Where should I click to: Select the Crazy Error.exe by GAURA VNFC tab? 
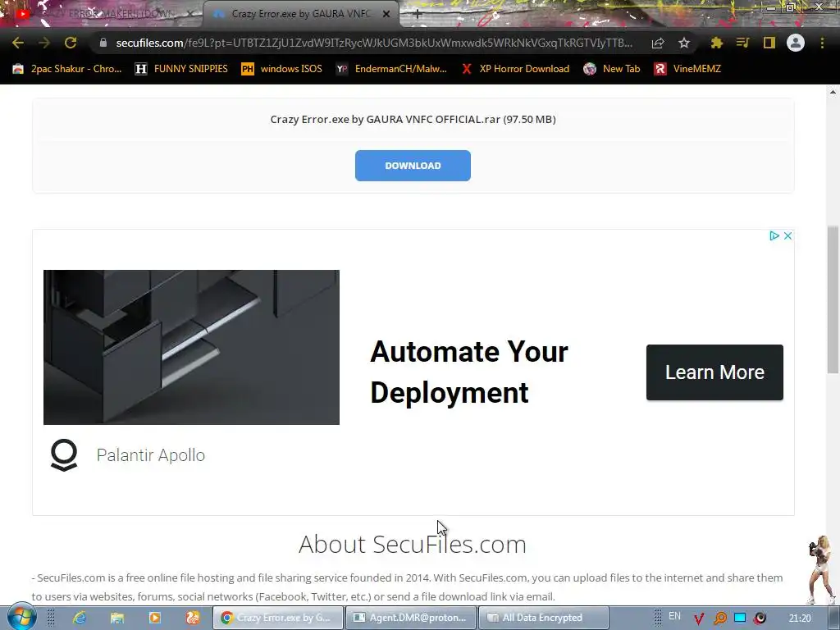pyautogui.click(x=300, y=14)
